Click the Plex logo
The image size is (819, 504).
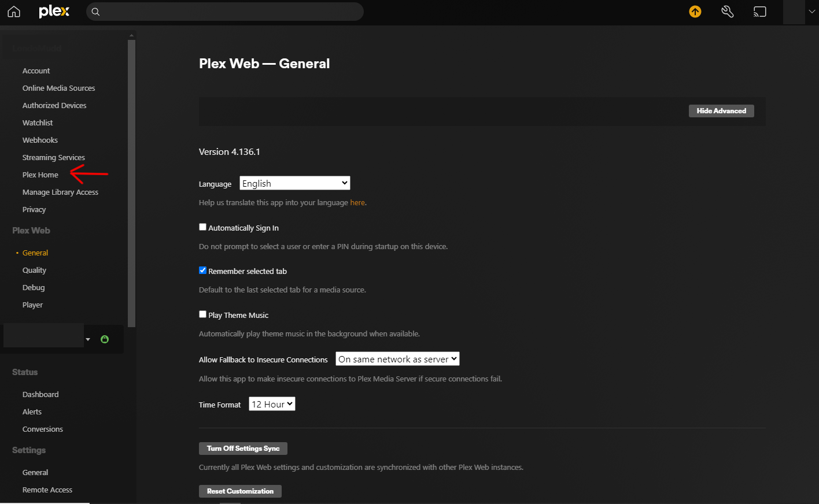click(54, 12)
